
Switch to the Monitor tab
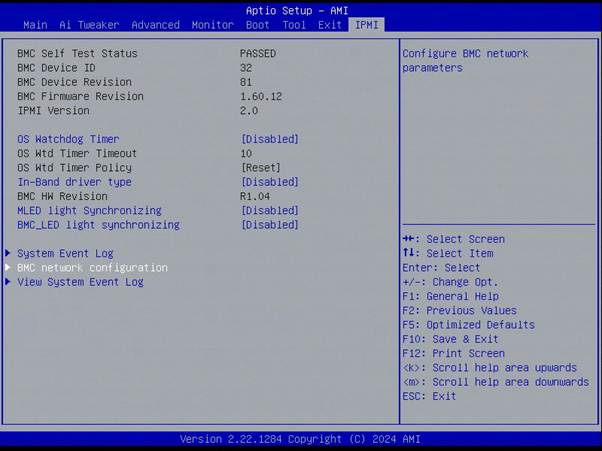[x=213, y=25]
